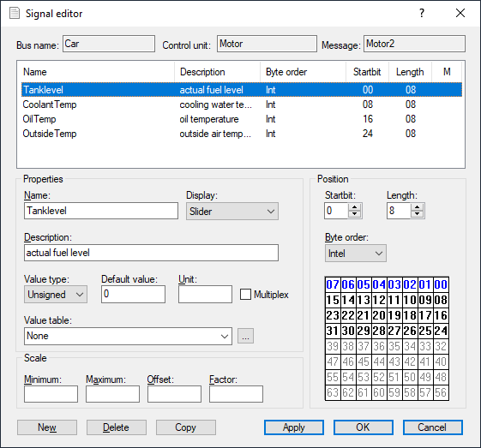Viewport: 481px width, 448px height.
Task: Click bit 24 in the position grid
Action: pos(441,331)
